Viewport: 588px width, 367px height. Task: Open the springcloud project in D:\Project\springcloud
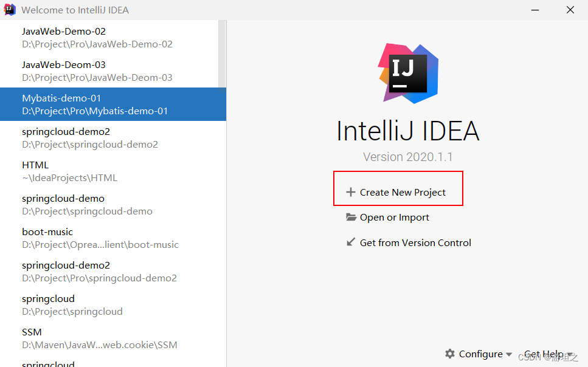click(113, 304)
